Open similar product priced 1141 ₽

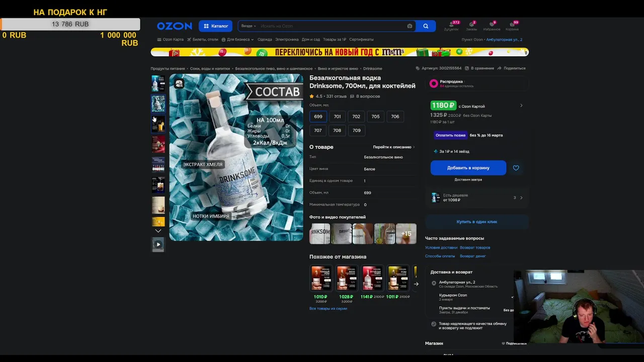click(372, 284)
